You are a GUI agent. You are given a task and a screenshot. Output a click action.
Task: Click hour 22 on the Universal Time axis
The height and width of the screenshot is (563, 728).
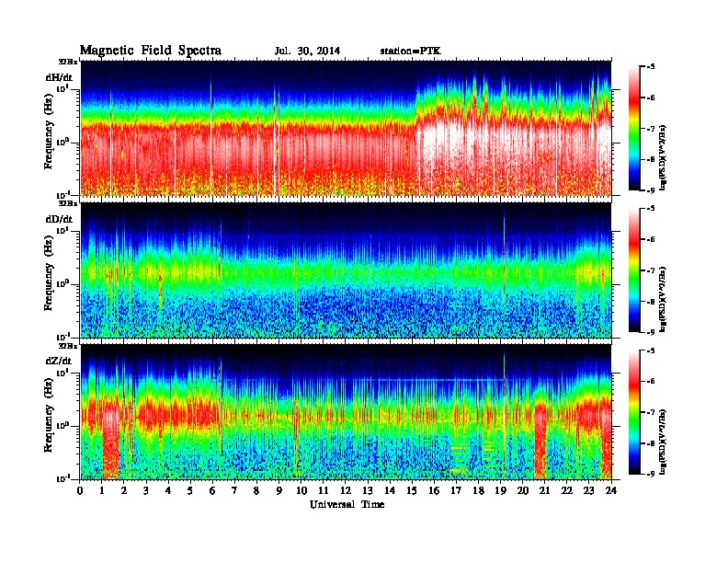click(567, 491)
